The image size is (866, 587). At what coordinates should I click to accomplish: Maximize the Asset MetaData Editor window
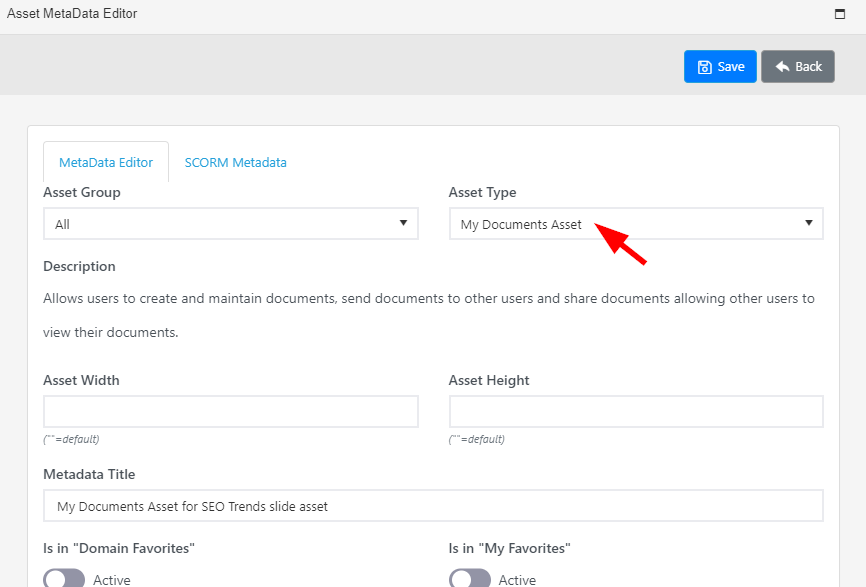pyautogui.click(x=839, y=14)
